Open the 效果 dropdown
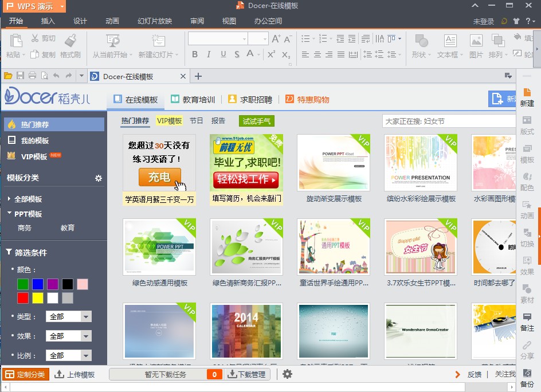The width and height of the screenshot is (541, 392). 68,336
